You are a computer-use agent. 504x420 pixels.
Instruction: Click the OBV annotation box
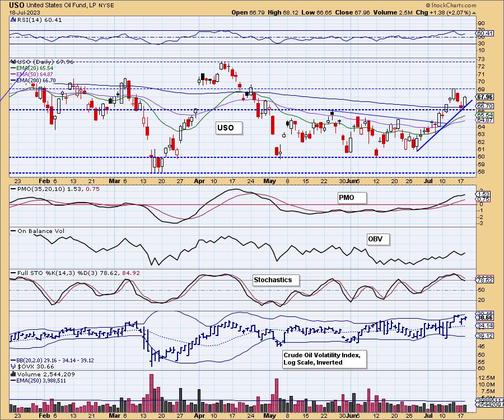(x=378, y=239)
